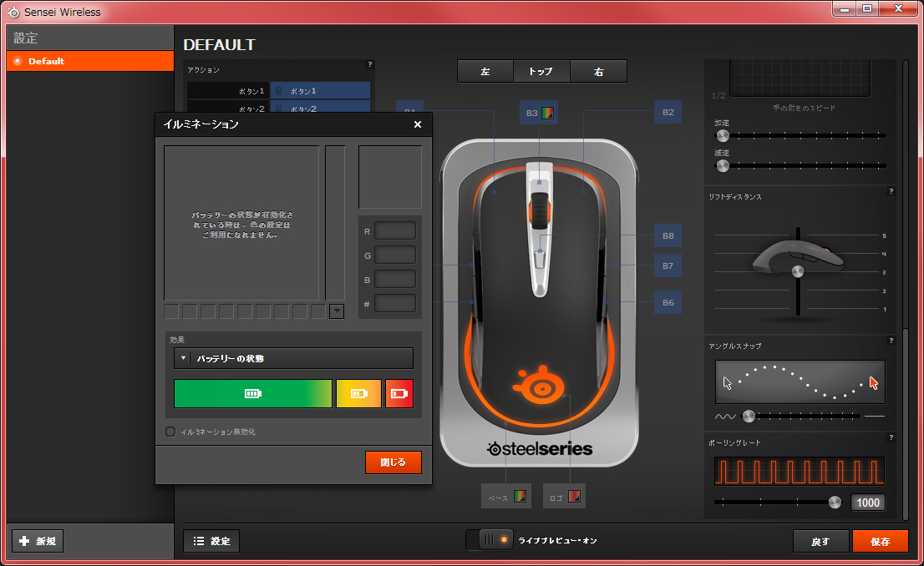
Task: Click the 保存 save button
Action: coord(881,541)
